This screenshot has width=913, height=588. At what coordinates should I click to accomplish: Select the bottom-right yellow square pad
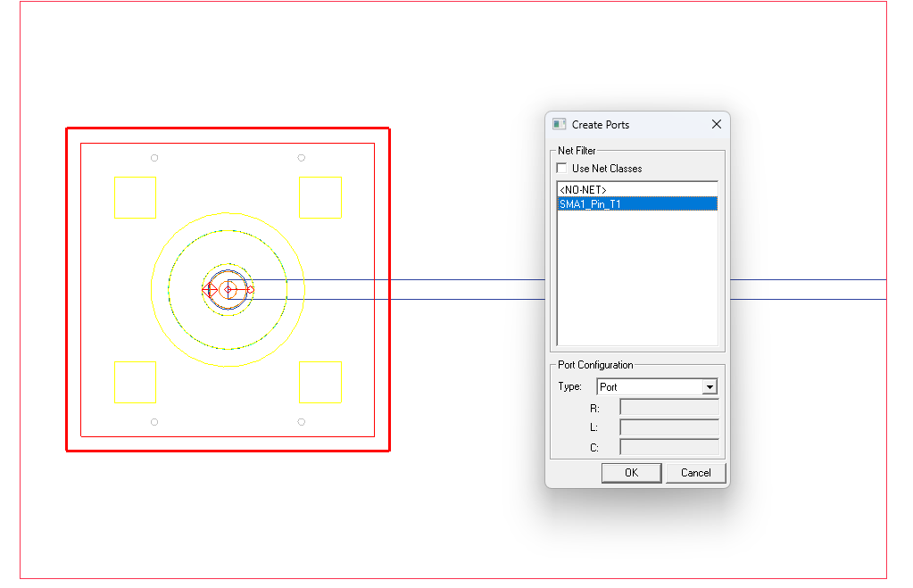coord(320,382)
